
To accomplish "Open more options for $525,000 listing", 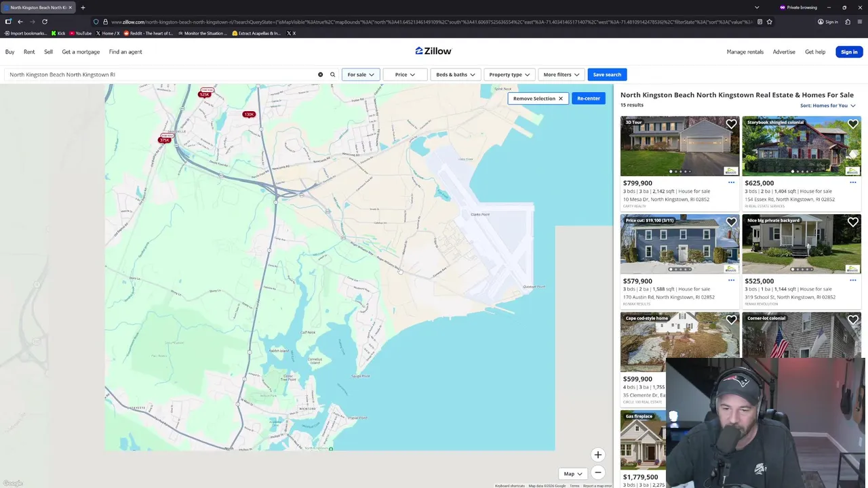I will [852, 280].
